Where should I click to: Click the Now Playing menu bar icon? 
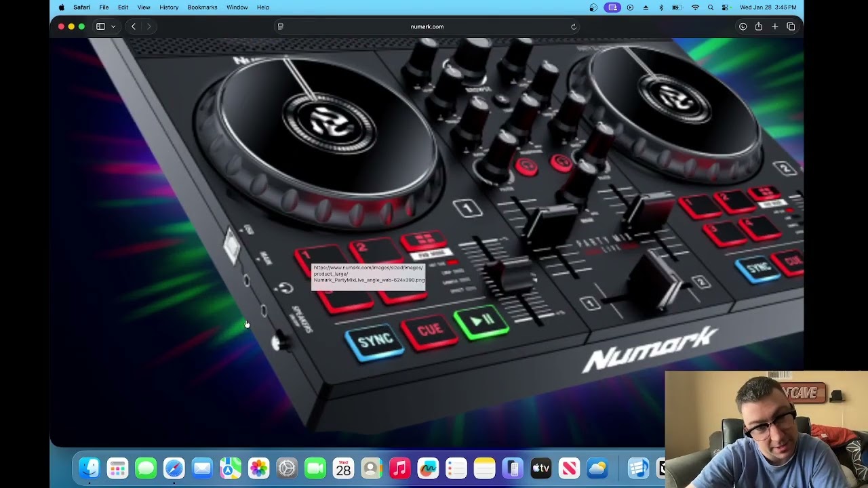630,7
